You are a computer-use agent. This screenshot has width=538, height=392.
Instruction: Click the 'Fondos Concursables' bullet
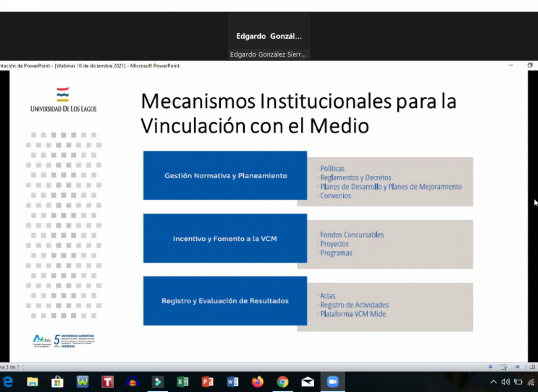pos(352,235)
